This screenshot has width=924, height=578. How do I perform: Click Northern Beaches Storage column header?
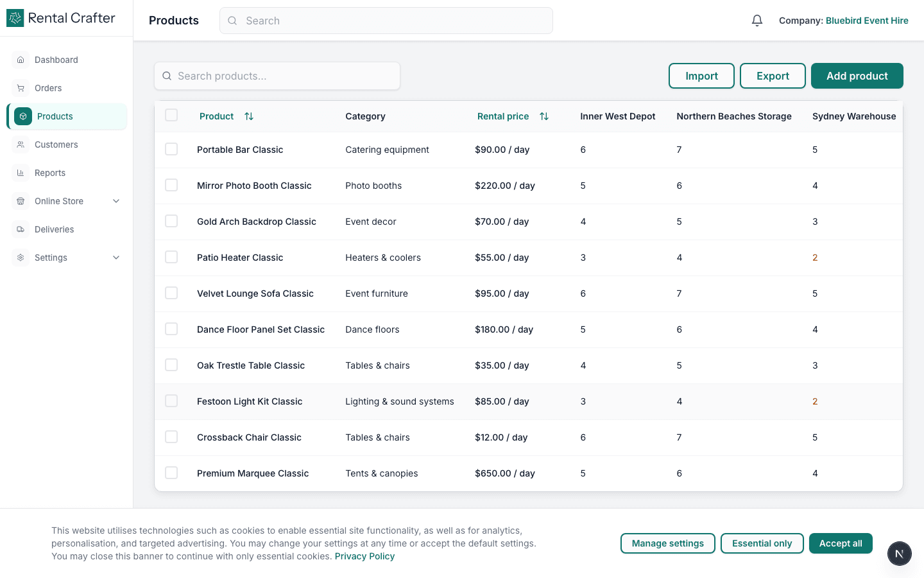tap(734, 116)
